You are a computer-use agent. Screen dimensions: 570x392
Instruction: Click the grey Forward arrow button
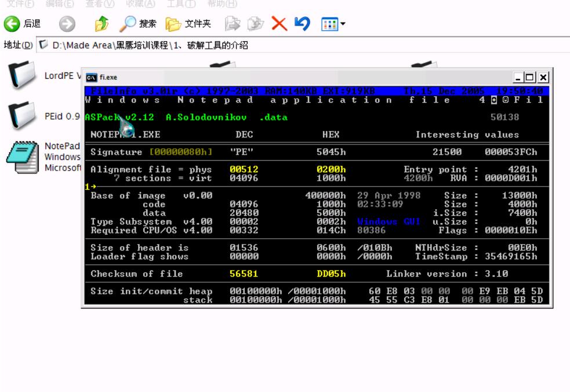point(67,24)
